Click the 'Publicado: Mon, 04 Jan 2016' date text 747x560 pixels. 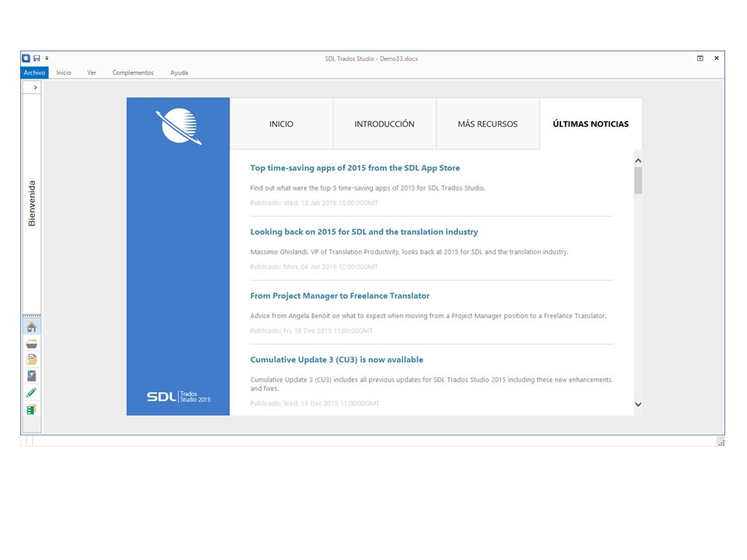pos(314,267)
